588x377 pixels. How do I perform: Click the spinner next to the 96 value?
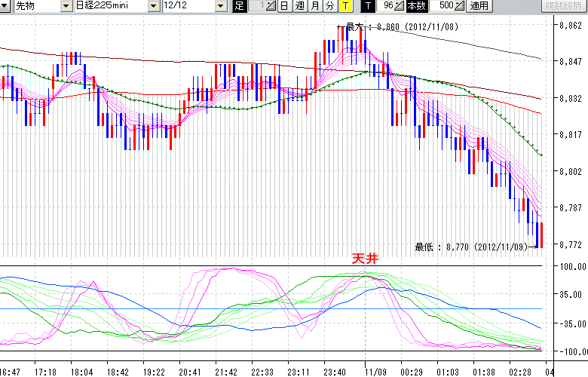[x=400, y=6]
